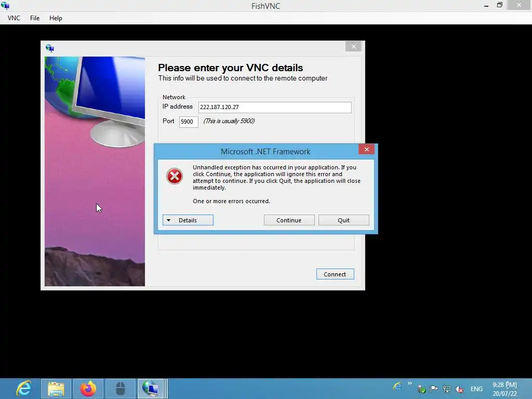Click the ENG language indicator
The height and width of the screenshot is (399, 532).
coord(476,389)
